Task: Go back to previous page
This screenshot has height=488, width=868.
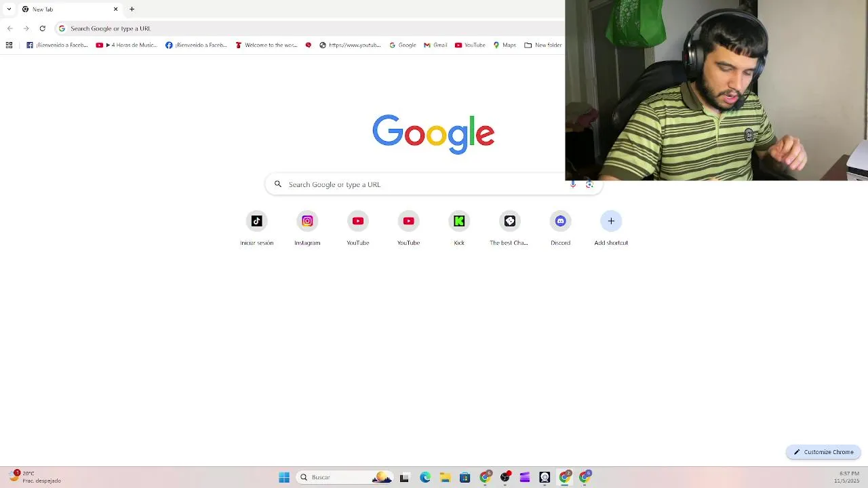Action: (x=9, y=28)
